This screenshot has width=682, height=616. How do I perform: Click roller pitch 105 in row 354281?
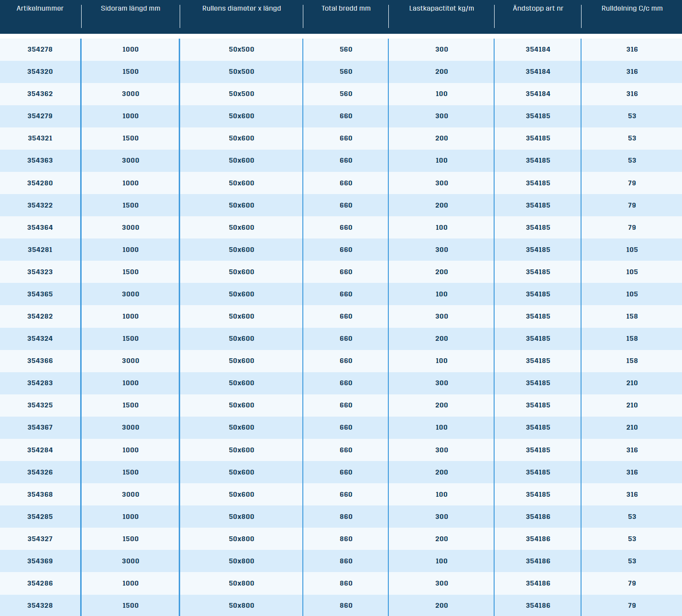632,250
